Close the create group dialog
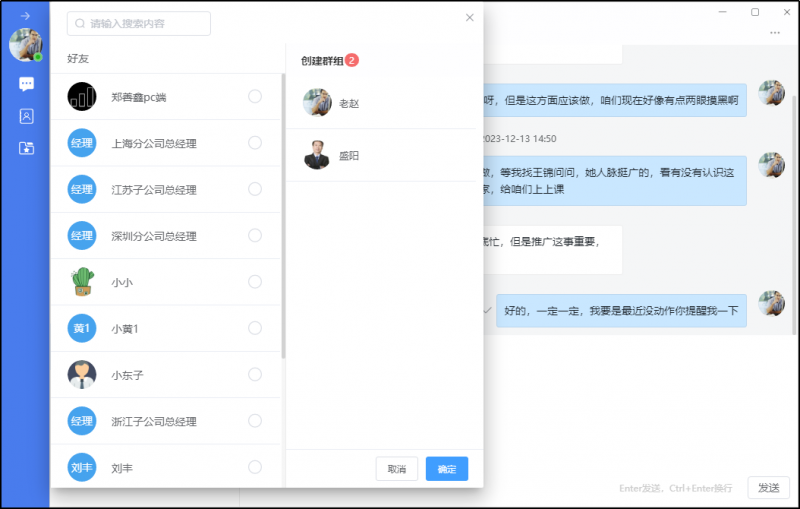 [x=470, y=17]
